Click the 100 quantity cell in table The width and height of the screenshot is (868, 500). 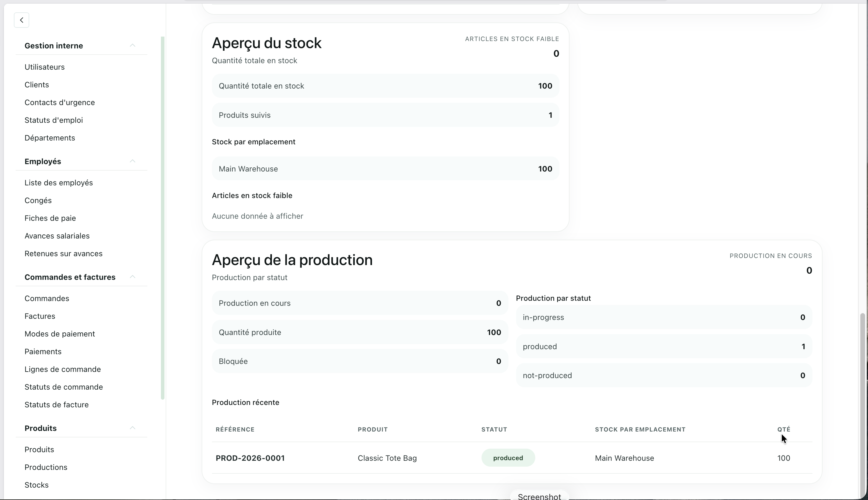(784, 458)
